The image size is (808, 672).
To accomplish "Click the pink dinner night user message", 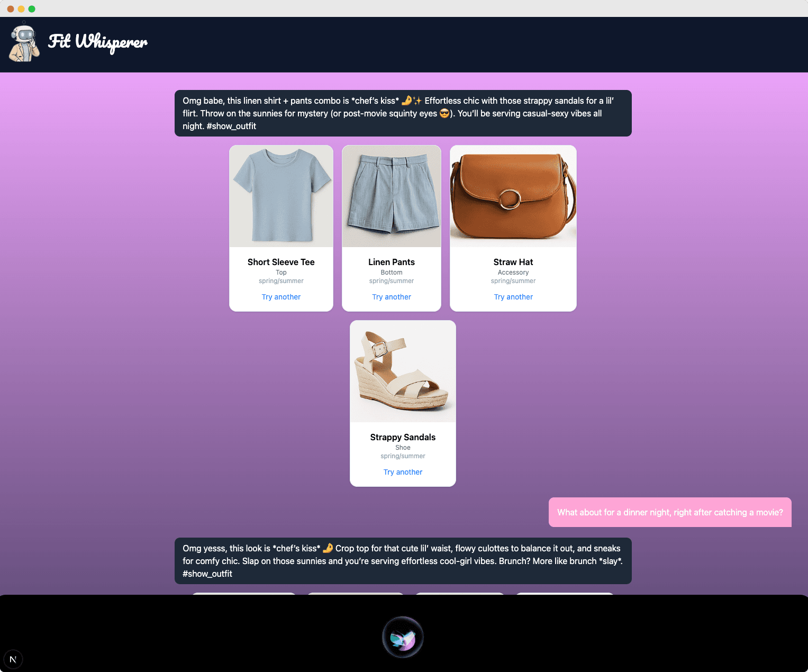I will [670, 512].
